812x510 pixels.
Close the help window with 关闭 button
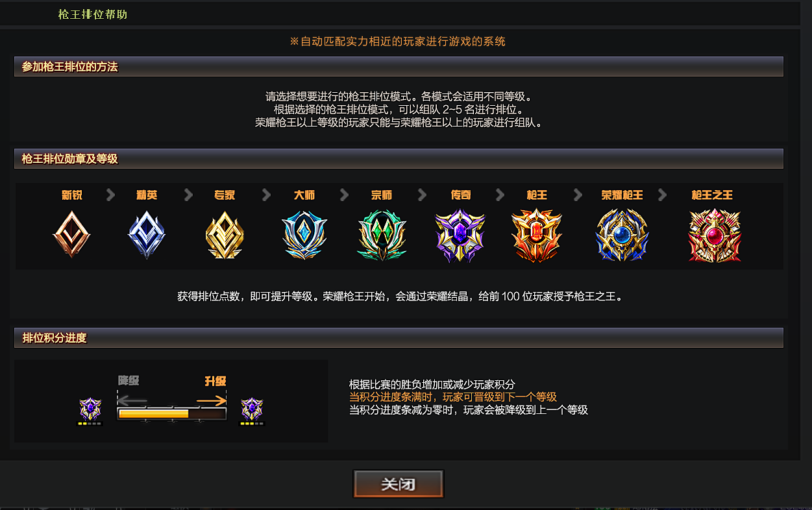[399, 484]
